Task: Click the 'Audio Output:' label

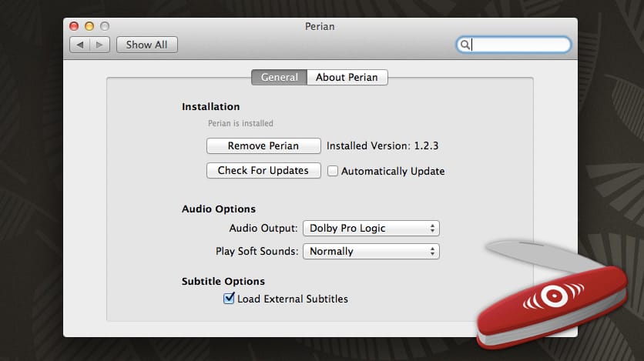Action: (x=263, y=228)
